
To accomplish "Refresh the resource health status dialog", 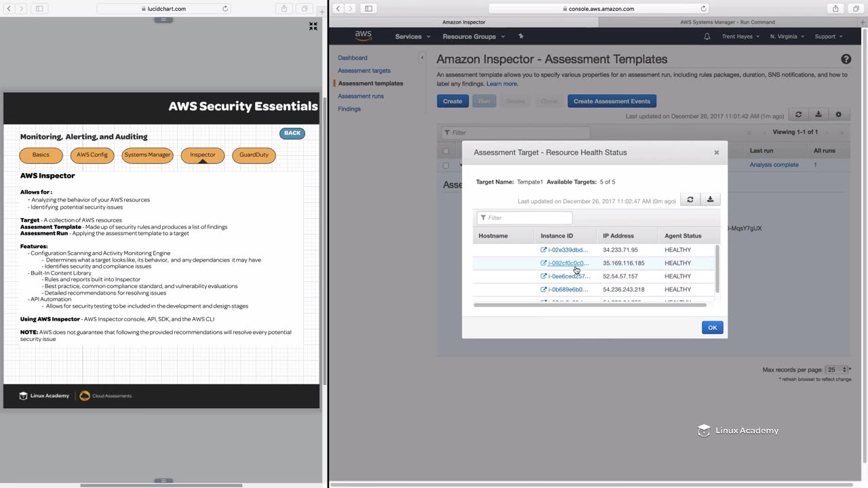I will (x=690, y=199).
